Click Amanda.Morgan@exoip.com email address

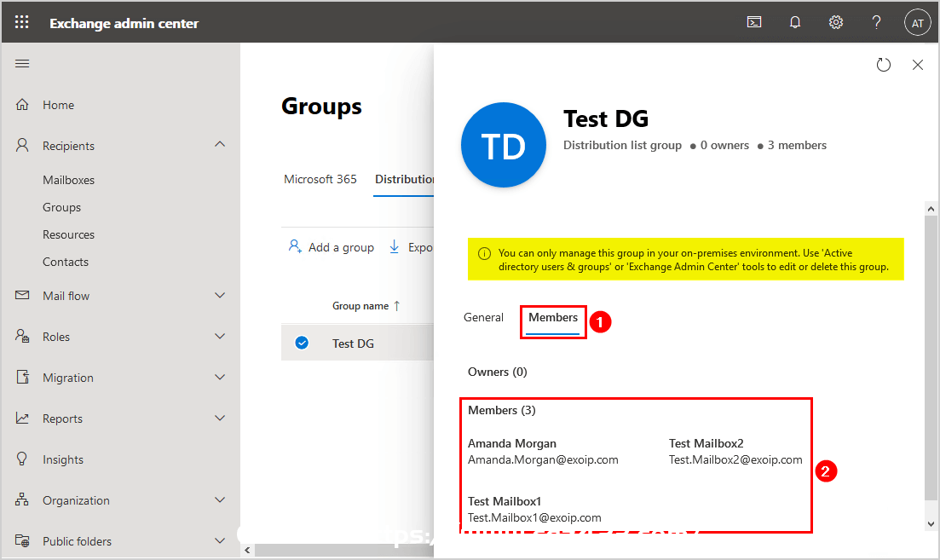coord(543,460)
